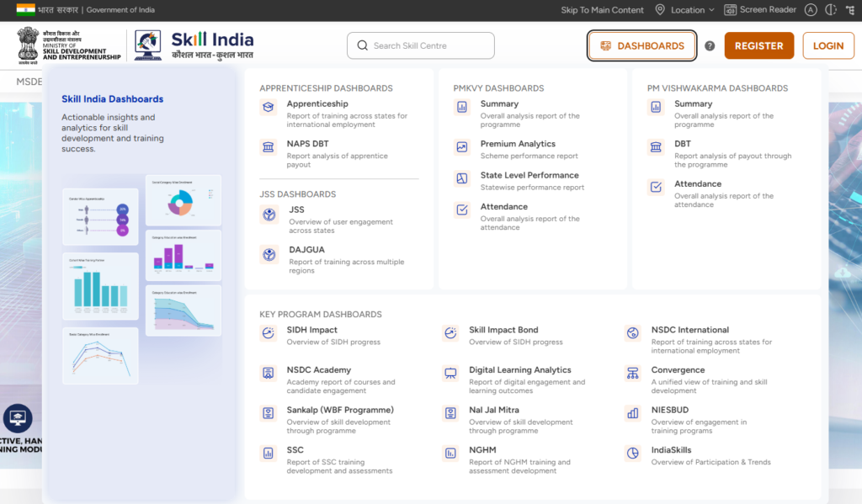
Task: Open the JSS dashboard menu item
Action: pyautogui.click(x=296, y=210)
